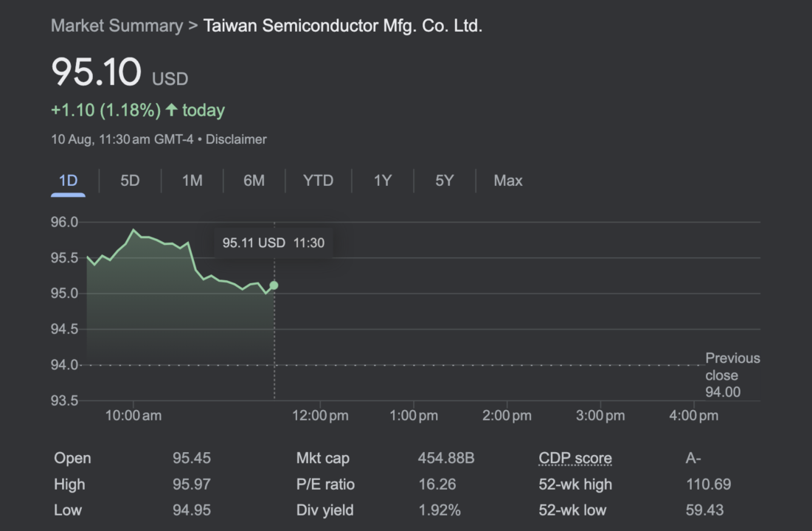Click the date line 10 Aug, 11:30 am GMT-4

pos(122,139)
